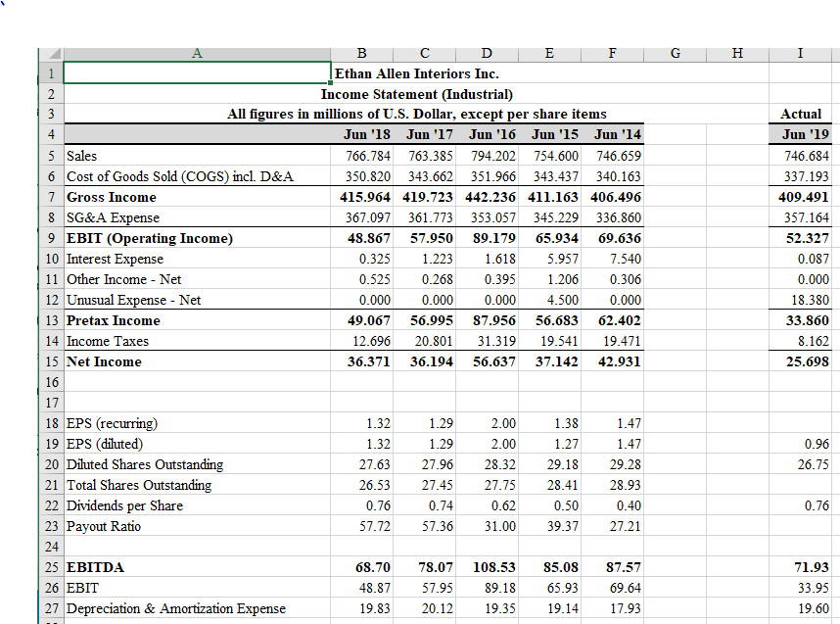Click the selected cell A1

[196, 73]
